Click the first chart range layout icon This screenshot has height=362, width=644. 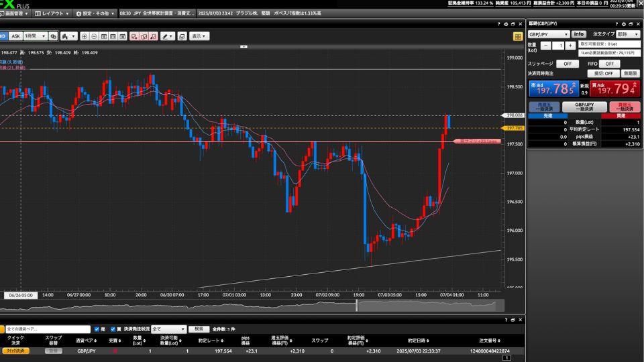coord(104,36)
